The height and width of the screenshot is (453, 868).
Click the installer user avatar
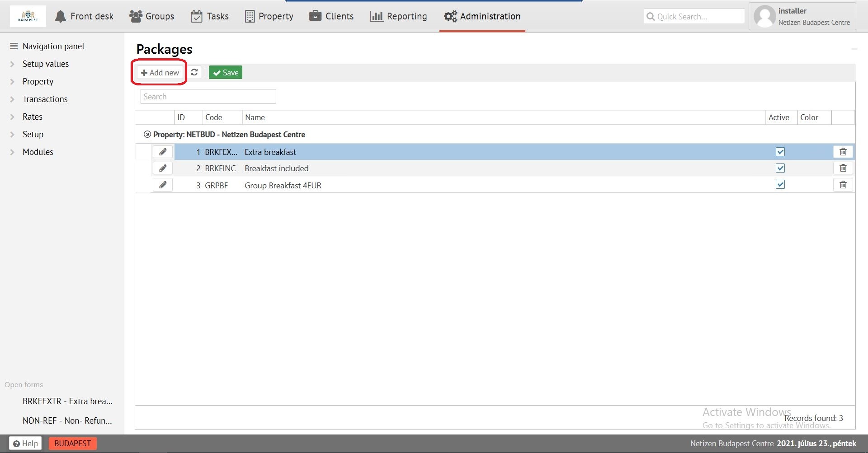coord(765,16)
